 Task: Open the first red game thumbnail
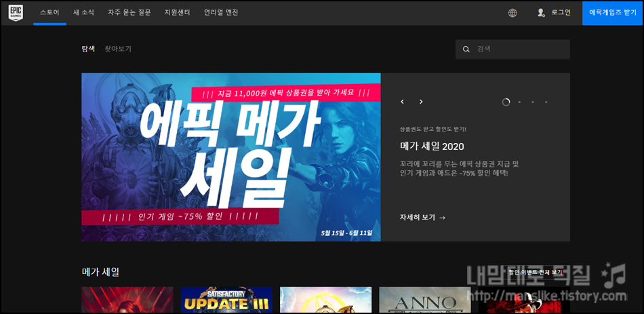(127, 300)
